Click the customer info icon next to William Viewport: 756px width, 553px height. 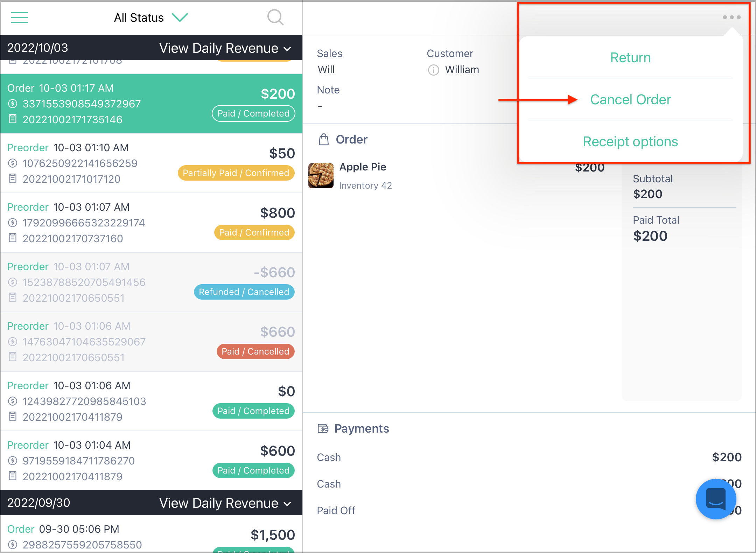tap(433, 70)
